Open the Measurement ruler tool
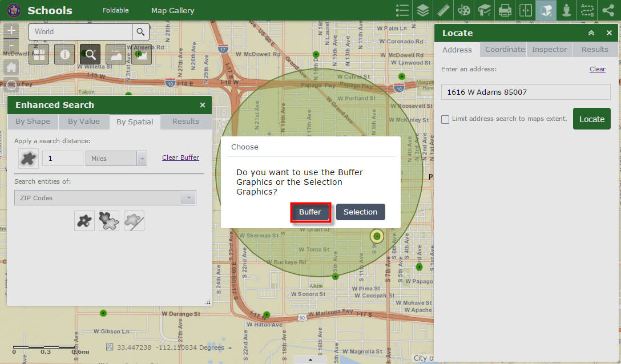 443,10
